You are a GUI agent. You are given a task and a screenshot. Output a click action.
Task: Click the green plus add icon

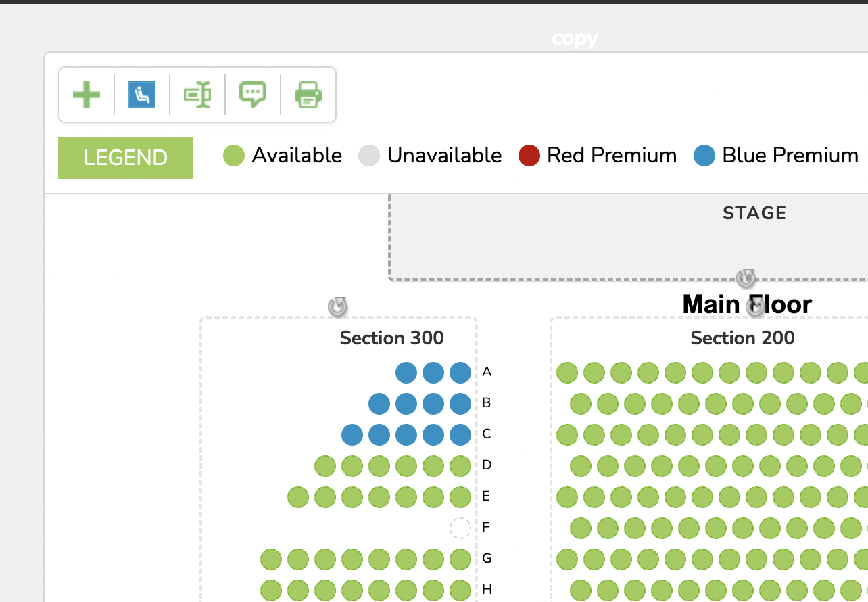pos(87,95)
